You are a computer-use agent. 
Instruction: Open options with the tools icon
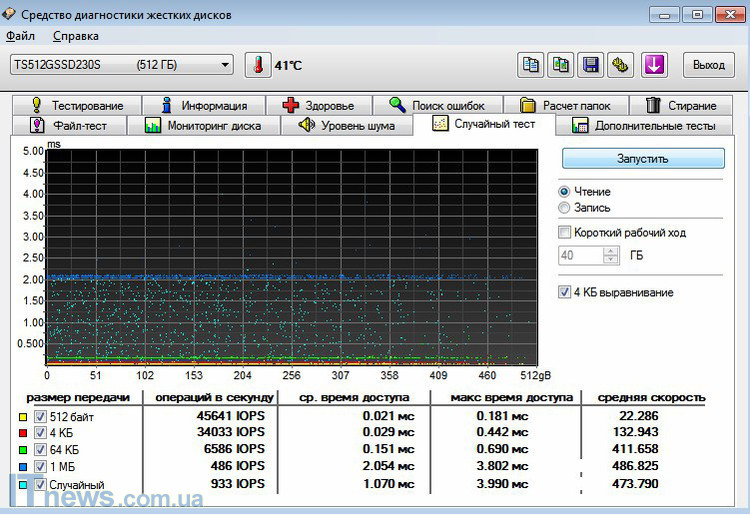point(621,65)
